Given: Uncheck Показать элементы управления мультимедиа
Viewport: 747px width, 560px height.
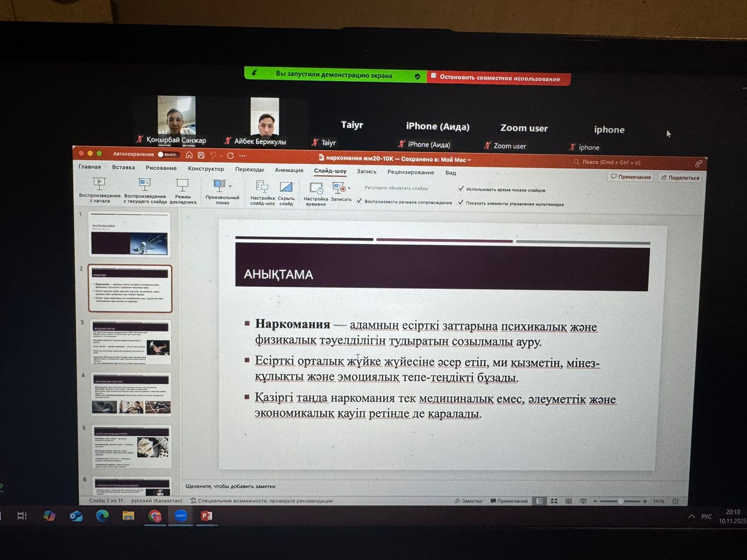Looking at the screenshot, I should [x=461, y=203].
